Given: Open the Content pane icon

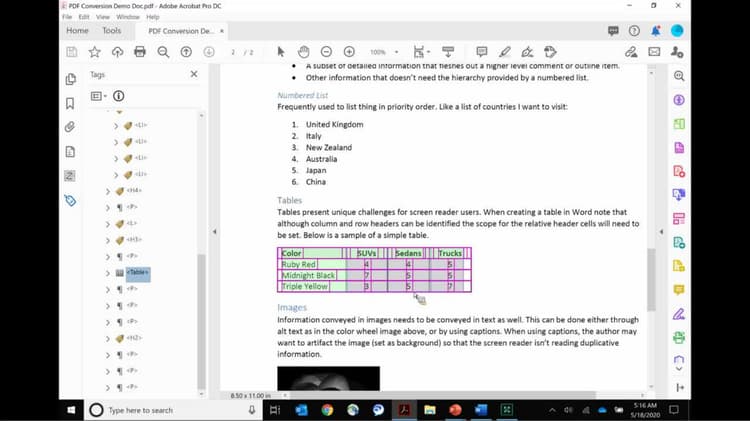Looking at the screenshot, I should pyautogui.click(x=70, y=152).
